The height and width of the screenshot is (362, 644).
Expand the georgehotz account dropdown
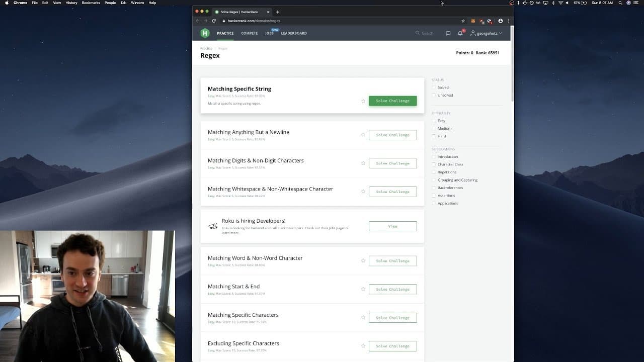point(486,33)
